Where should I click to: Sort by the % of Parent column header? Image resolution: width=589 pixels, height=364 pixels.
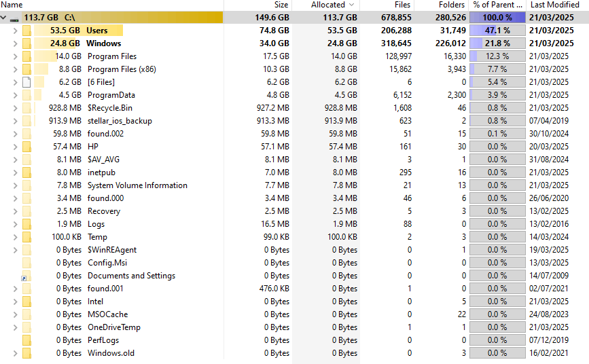pyautogui.click(x=498, y=5)
